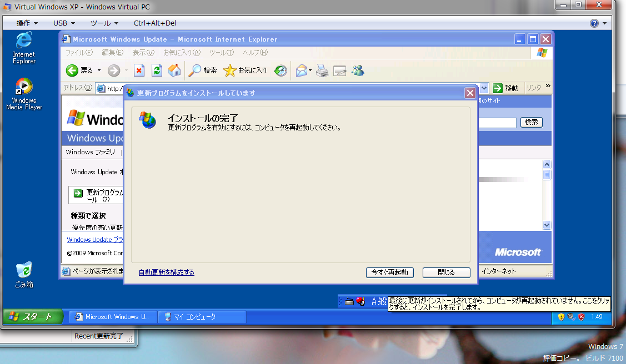Click the keyboard icon on the language bar
The height and width of the screenshot is (364, 626).
349,302
